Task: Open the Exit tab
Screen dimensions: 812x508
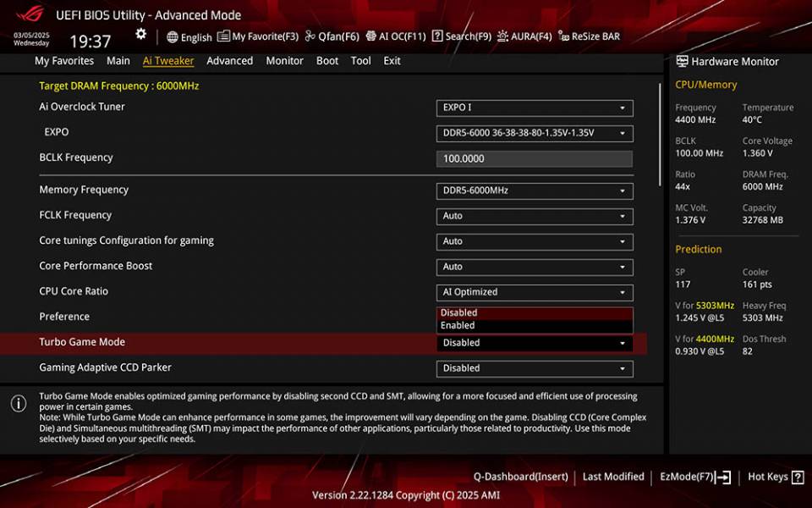Action: click(392, 61)
